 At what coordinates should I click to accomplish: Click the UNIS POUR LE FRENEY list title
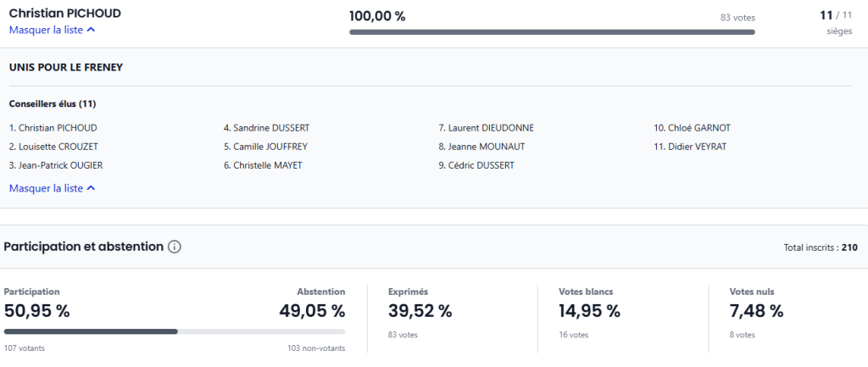coord(65,67)
